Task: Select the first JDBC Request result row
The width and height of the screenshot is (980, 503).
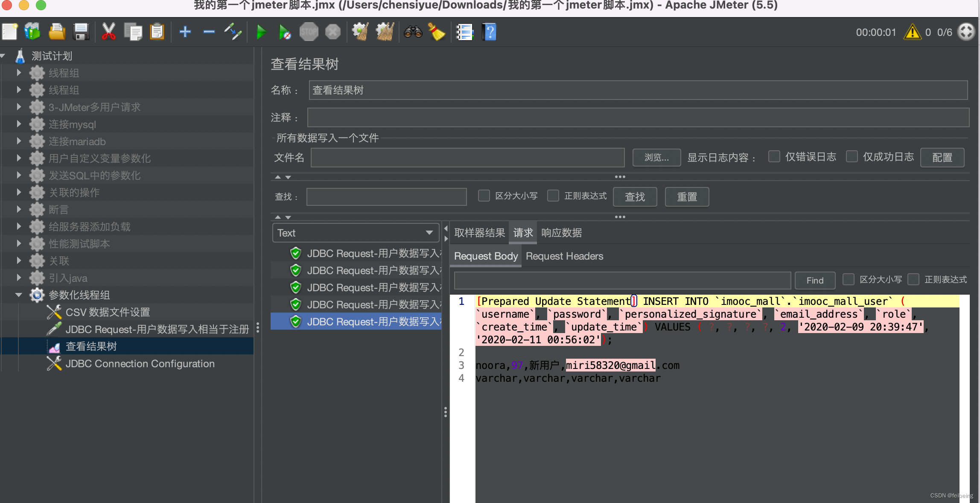Action: (x=356, y=253)
